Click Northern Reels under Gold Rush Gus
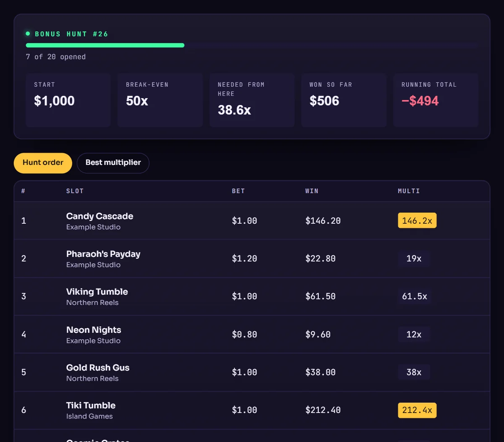This screenshot has width=504, height=442. [x=92, y=379]
